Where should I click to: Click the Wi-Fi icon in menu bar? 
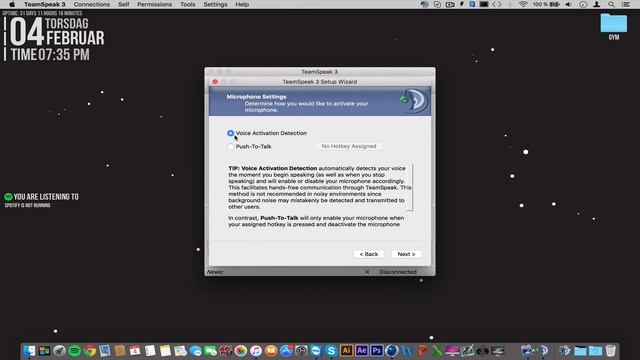523,4
